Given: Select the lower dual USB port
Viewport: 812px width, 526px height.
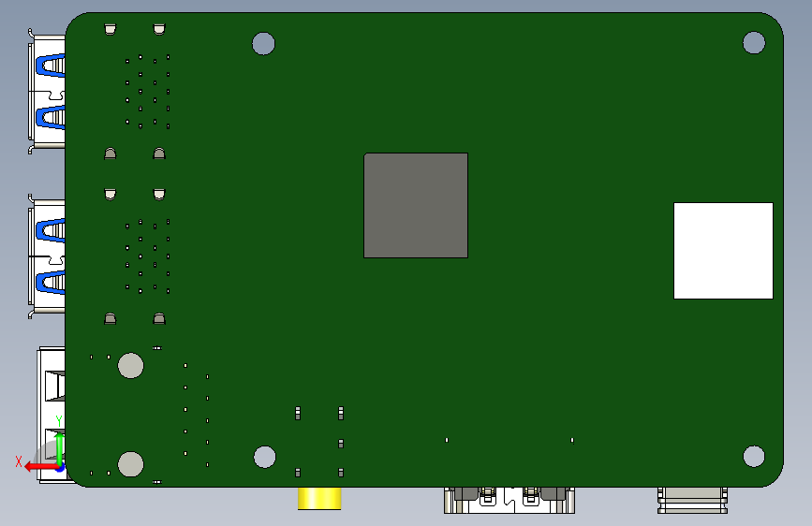Looking at the screenshot, I should [x=47, y=256].
